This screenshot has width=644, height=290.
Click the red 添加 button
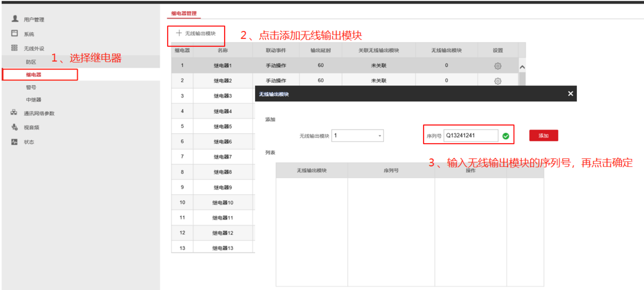(x=543, y=136)
